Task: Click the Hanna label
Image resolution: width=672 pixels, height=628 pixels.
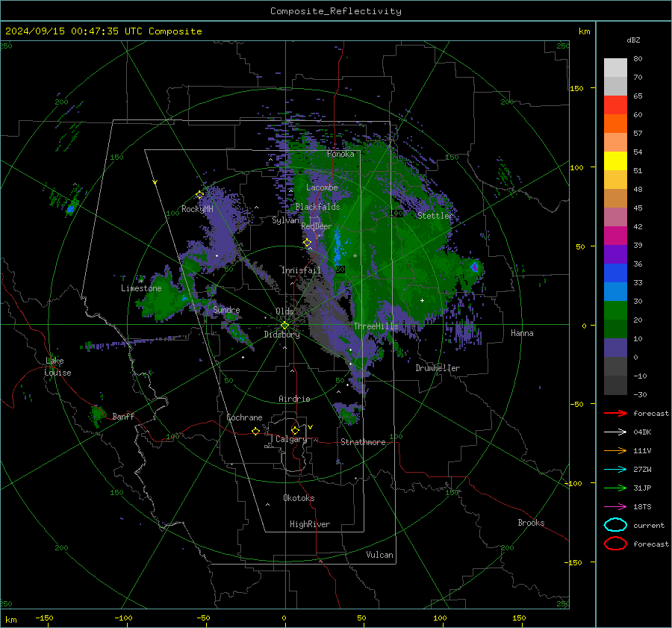Action: pyautogui.click(x=522, y=333)
